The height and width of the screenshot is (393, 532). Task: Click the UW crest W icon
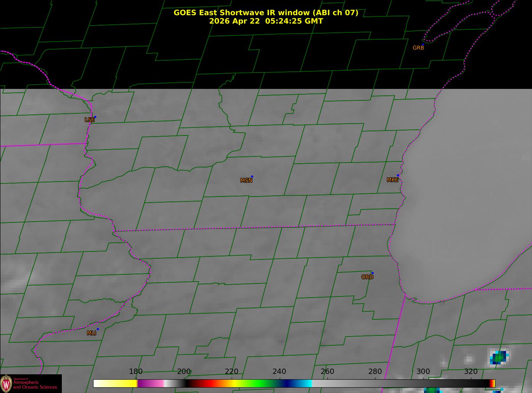click(x=6, y=383)
